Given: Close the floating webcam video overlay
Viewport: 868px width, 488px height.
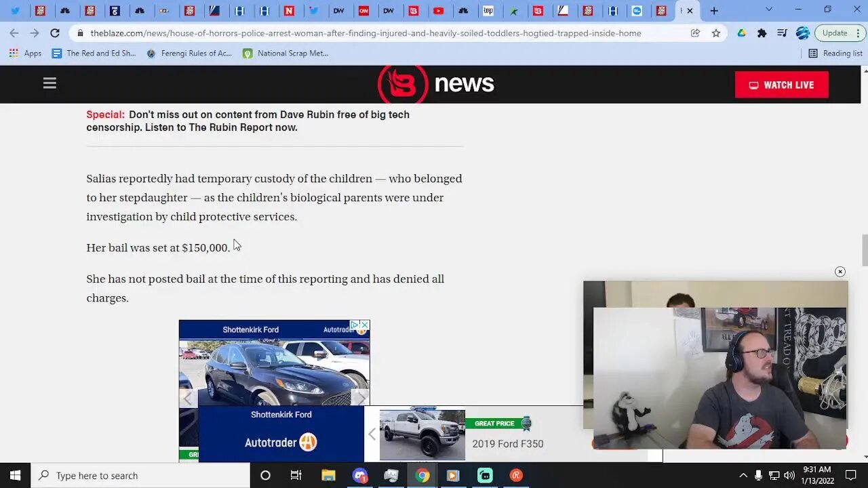Looking at the screenshot, I should (x=840, y=272).
